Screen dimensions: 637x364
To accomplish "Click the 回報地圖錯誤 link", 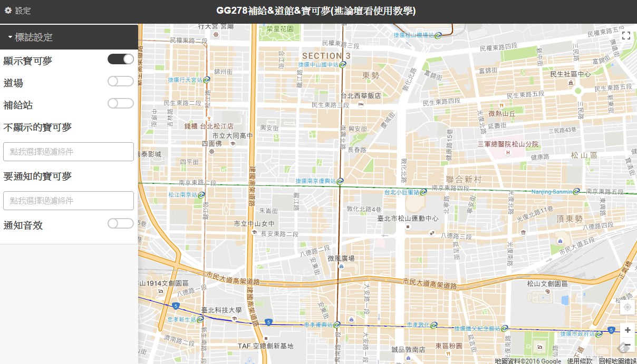I will (x=617, y=361).
